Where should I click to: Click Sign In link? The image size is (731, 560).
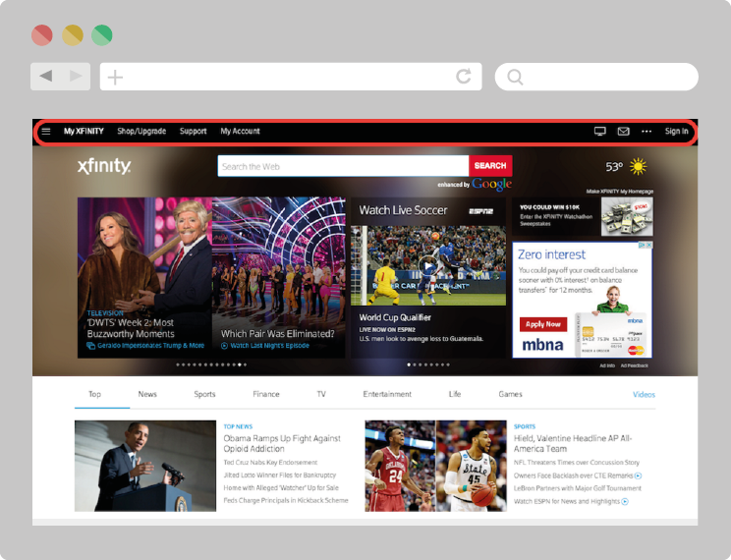click(676, 132)
